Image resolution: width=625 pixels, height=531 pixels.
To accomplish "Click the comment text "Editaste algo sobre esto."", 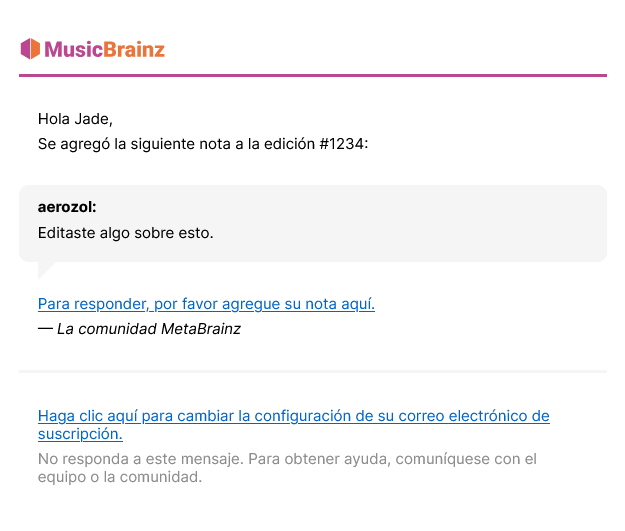I will (x=126, y=233).
